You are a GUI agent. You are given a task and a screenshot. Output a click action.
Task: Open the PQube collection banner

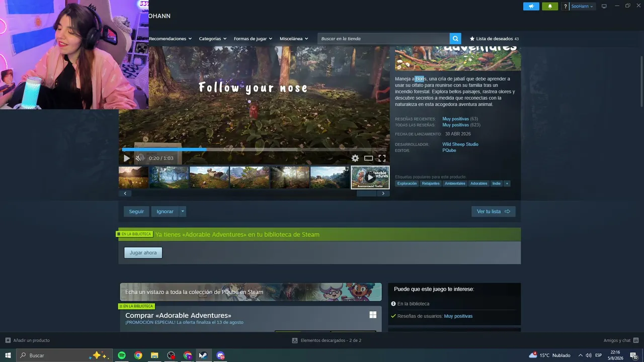point(251,292)
